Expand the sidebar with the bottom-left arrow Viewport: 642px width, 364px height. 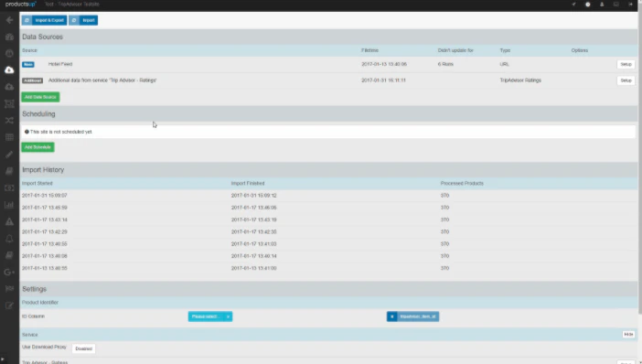3,359
